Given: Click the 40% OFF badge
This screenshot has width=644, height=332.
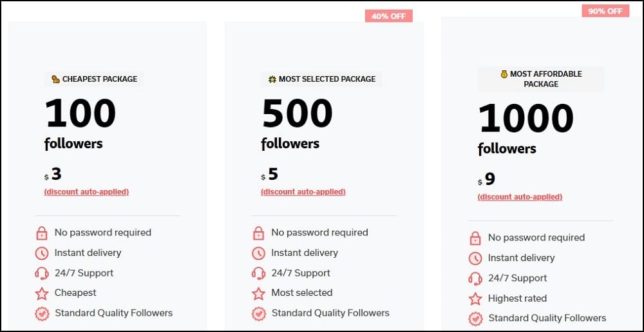Looking at the screenshot, I should [x=388, y=16].
